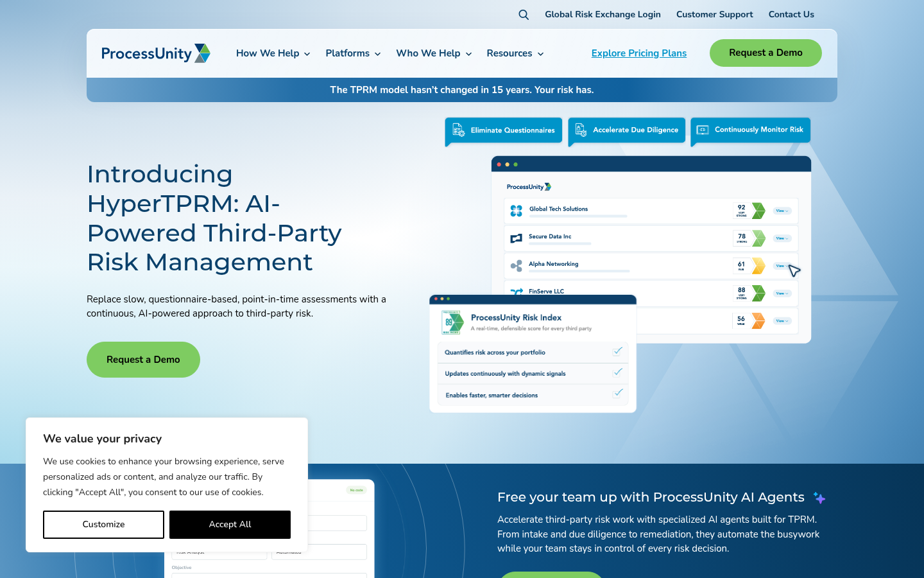Click the yellow 61 score badge
The height and width of the screenshot is (578, 924).
click(749, 266)
